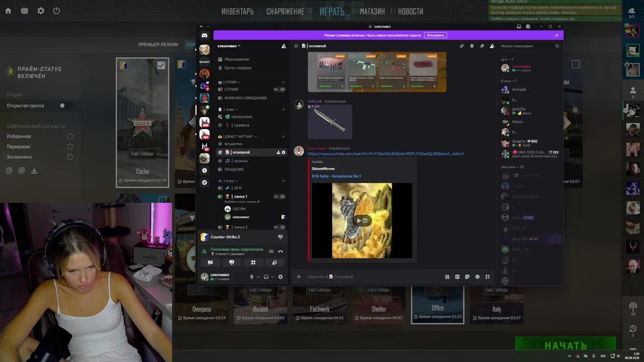644x362 pixels.
Task: Deafen headphones in Discord user panel
Action: 266,277
